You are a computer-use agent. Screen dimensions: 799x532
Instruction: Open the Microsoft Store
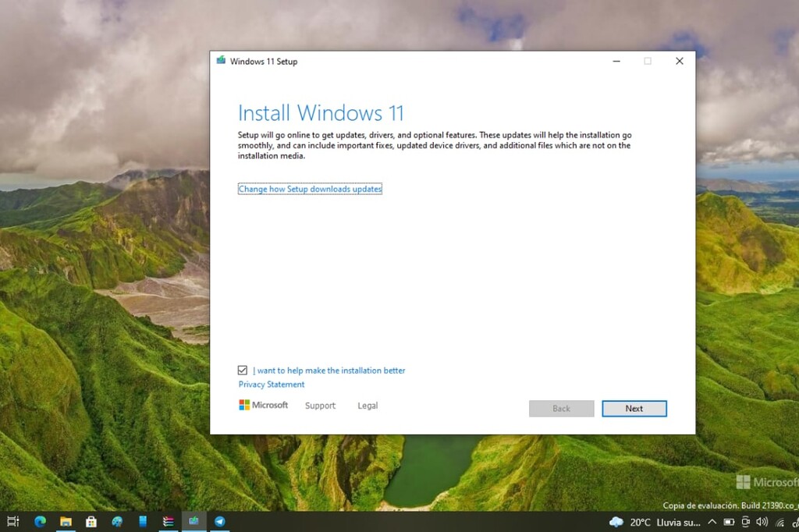(x=91, y=521)
